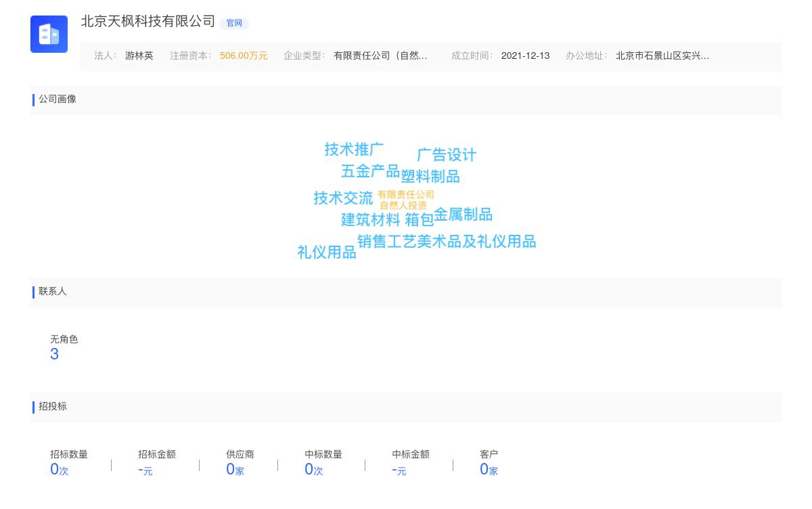
Task: Click company name 北京天枫科技有限公司
Action: [x=148, y=22]
